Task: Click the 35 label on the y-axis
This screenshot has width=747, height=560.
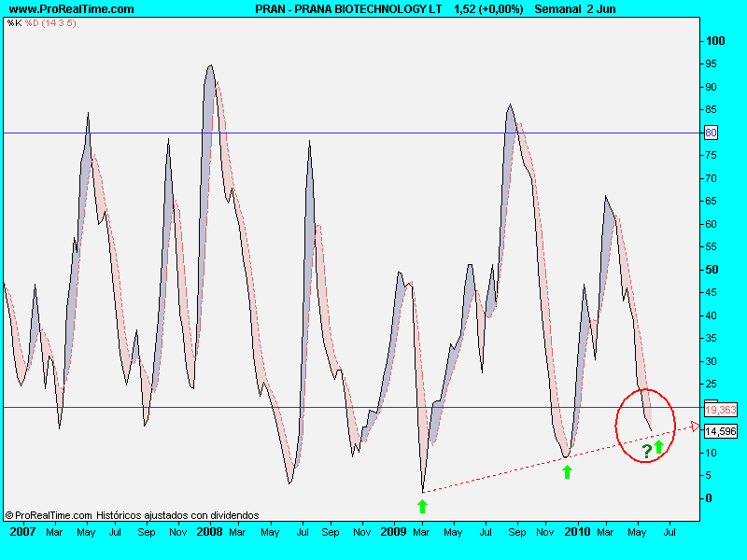Action: [711, 338]
